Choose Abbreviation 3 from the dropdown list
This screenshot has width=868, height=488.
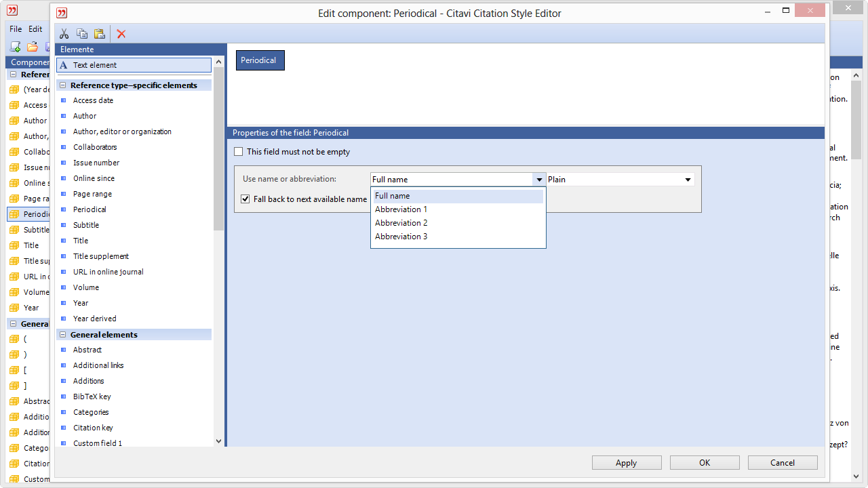point(458,237)
